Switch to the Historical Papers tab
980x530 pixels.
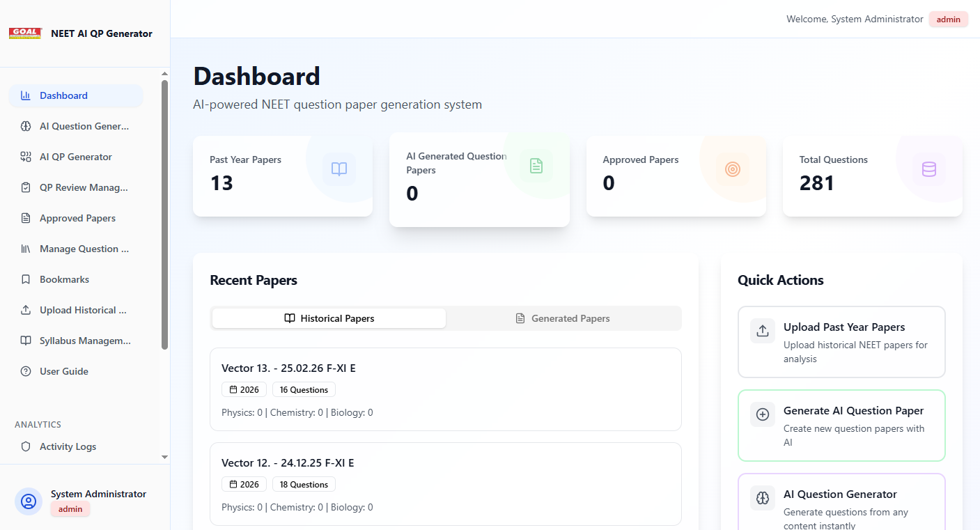click(329, 318)
